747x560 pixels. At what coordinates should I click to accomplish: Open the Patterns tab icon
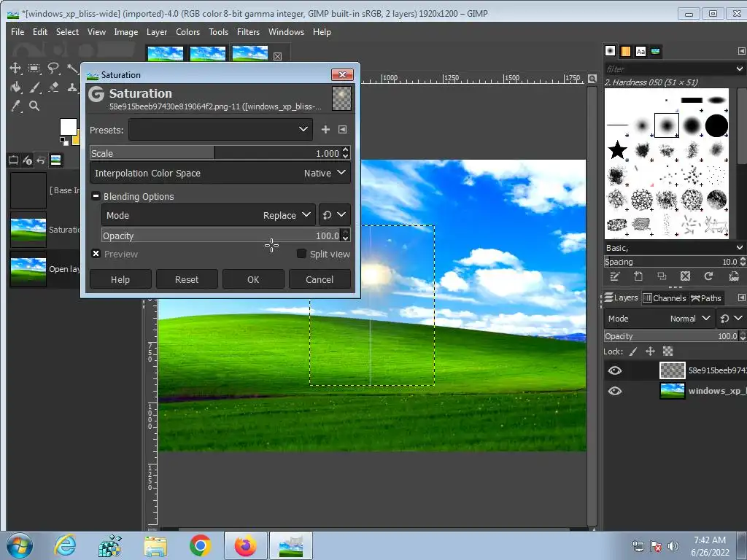[625, 51]
